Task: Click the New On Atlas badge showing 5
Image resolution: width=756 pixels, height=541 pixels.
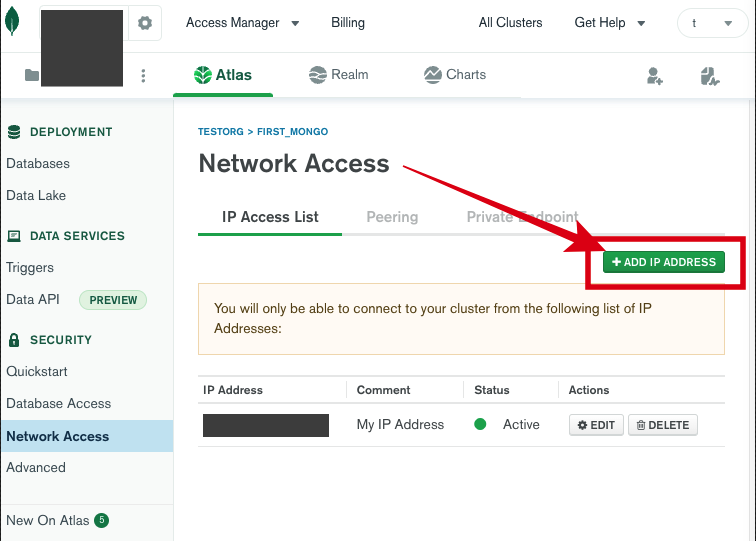Action: point(101,520)
